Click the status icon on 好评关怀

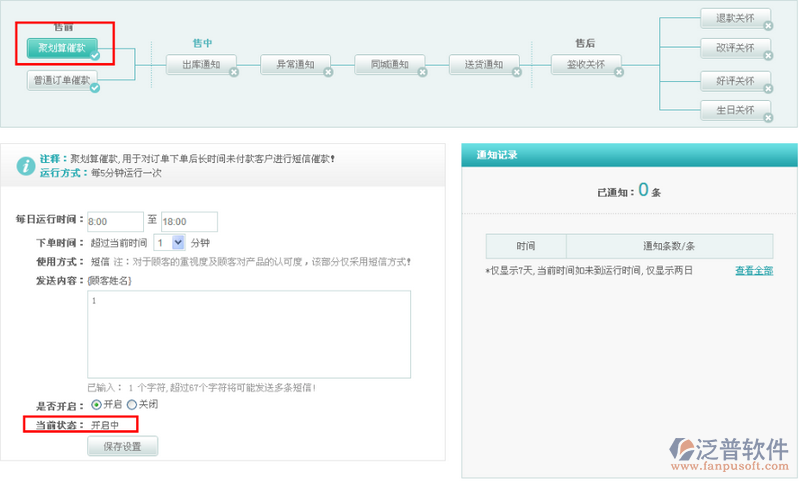pos(768,89)
